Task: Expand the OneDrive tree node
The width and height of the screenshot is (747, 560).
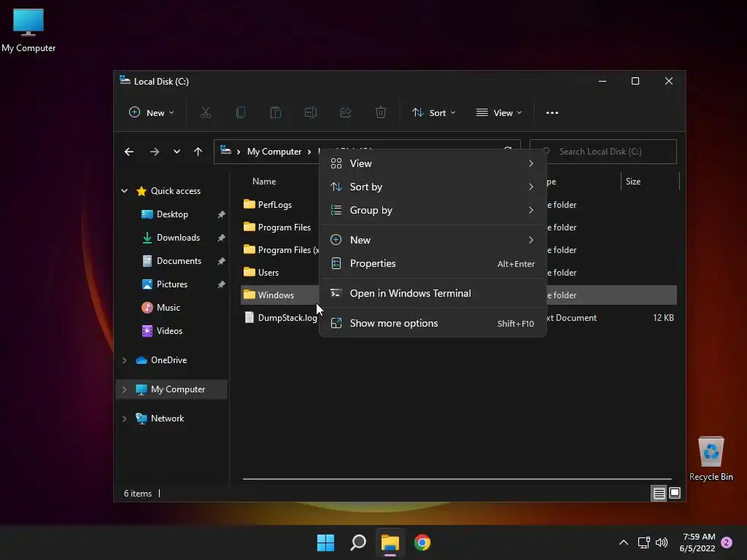Action: click(x=124, y=360)
